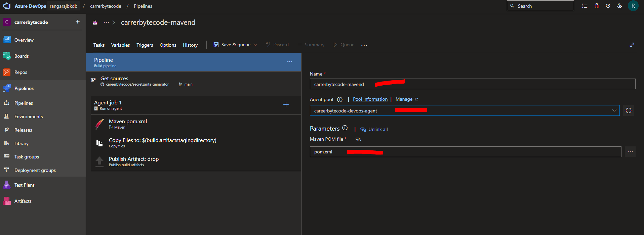Click the Queue button

pos(344,45)
